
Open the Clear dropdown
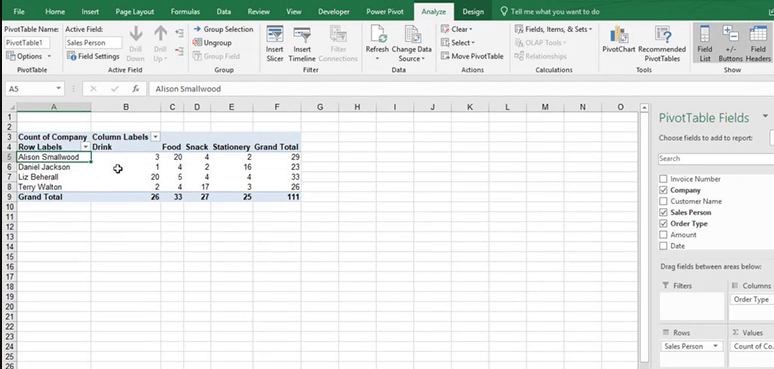pyautogui.click(x=457, y=29)
